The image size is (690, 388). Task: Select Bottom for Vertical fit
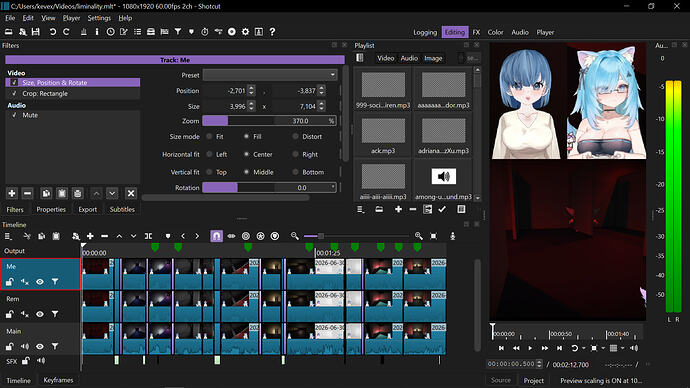point(295,172)
